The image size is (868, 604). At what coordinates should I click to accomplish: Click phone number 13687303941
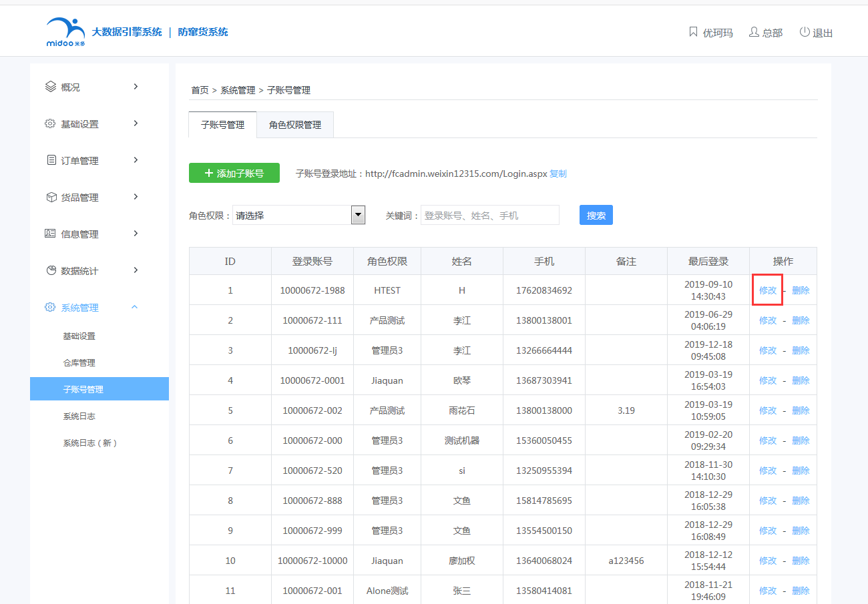[x=544, y=380]
